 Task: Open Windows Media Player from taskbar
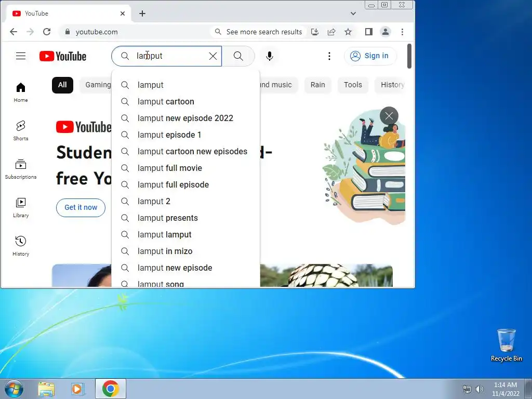coord(78,389)
